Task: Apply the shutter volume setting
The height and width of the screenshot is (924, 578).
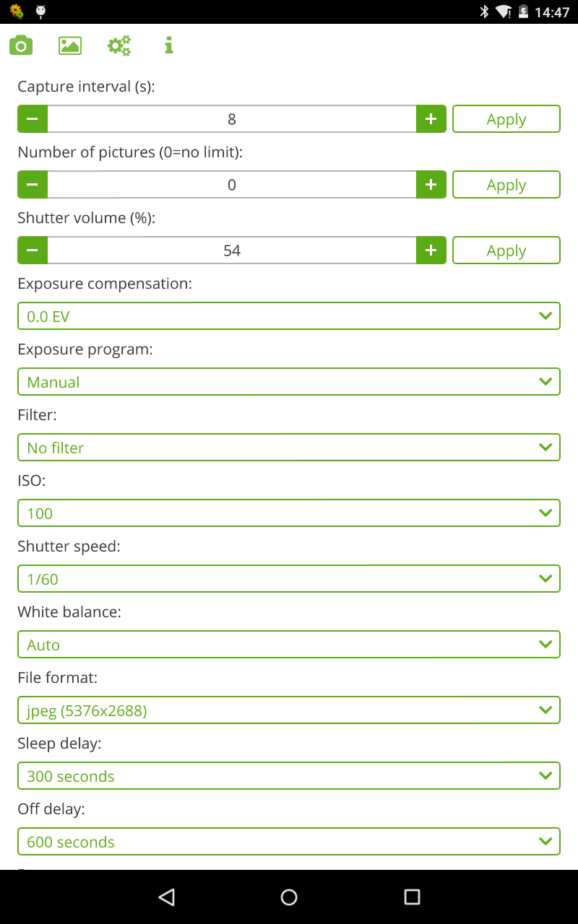Action: click(x=506, y=250)
